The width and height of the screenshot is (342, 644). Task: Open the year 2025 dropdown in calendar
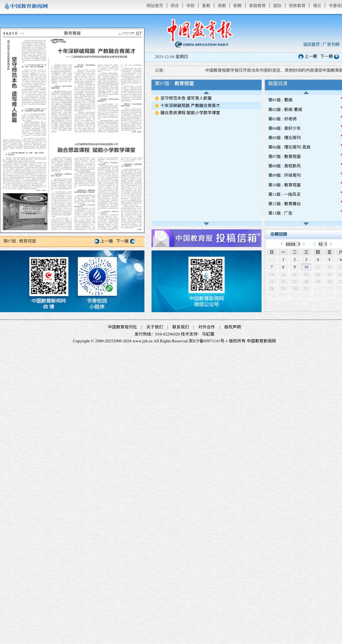click(293, 244)
